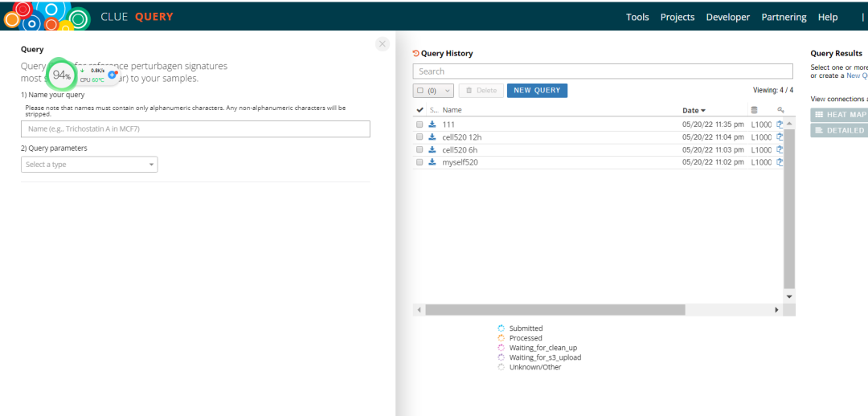The image size is (868, 416).
Task: Open the Partnering menu
Action: [x=784, y=17]
